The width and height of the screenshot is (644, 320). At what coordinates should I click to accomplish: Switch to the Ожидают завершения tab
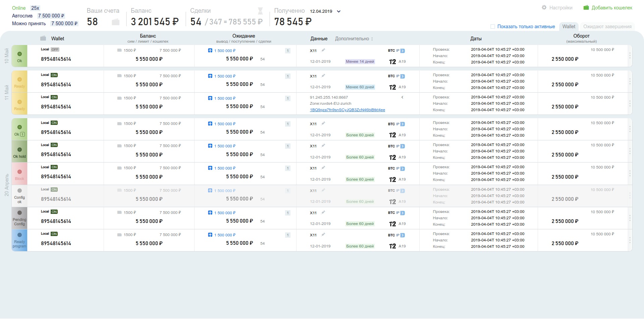pos(607,27)
